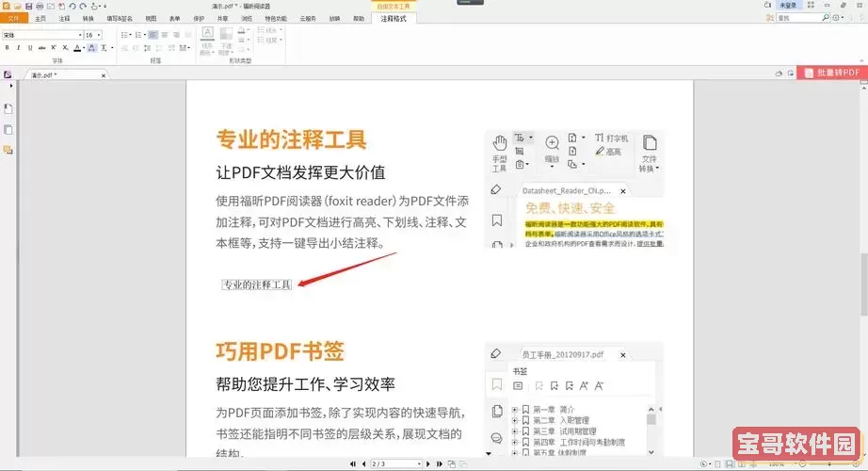Switch to the 转换 Convert tab
Screen dimensions: 868x471
(88, 18)
